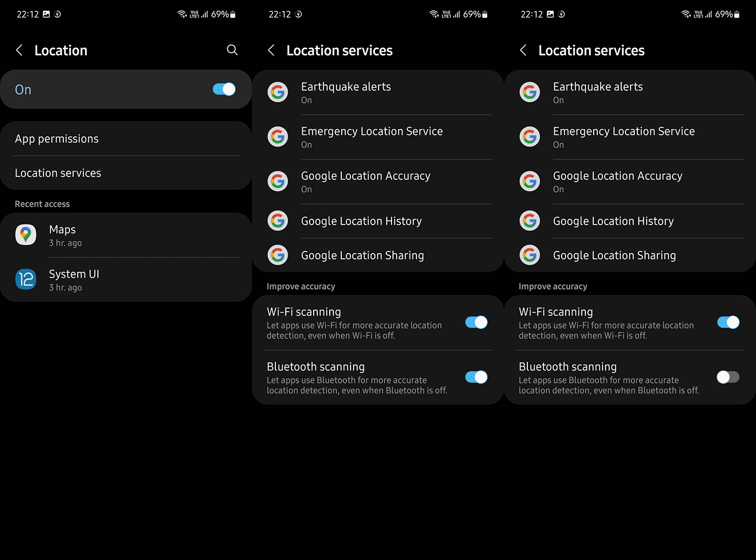Open search on the Location screen
Screen dimensions: 756x560
coord(232,50)
